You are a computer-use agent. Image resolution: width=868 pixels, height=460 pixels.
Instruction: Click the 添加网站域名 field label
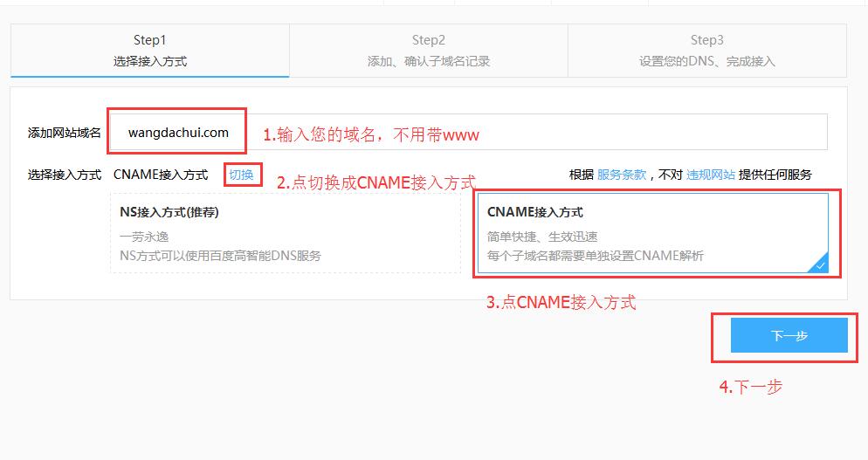coord(65,133)
